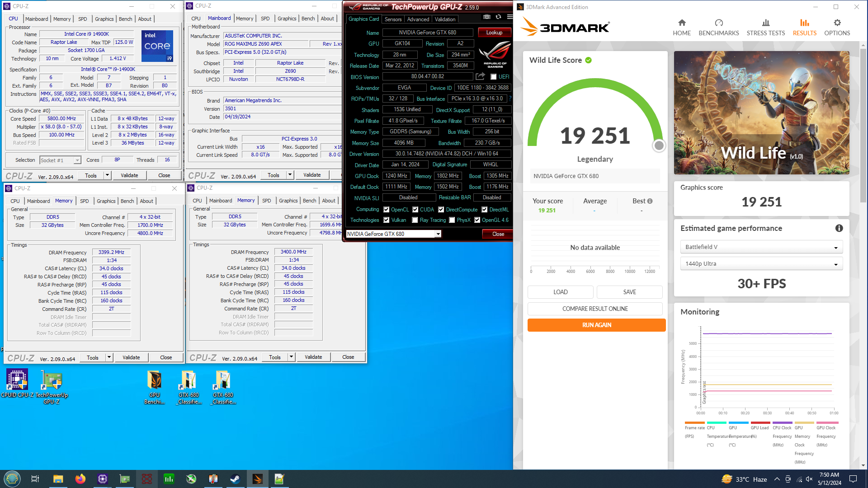Expand Tools arrow in bottom-right CPU-Z Memory window

click(x=291, y=357)
